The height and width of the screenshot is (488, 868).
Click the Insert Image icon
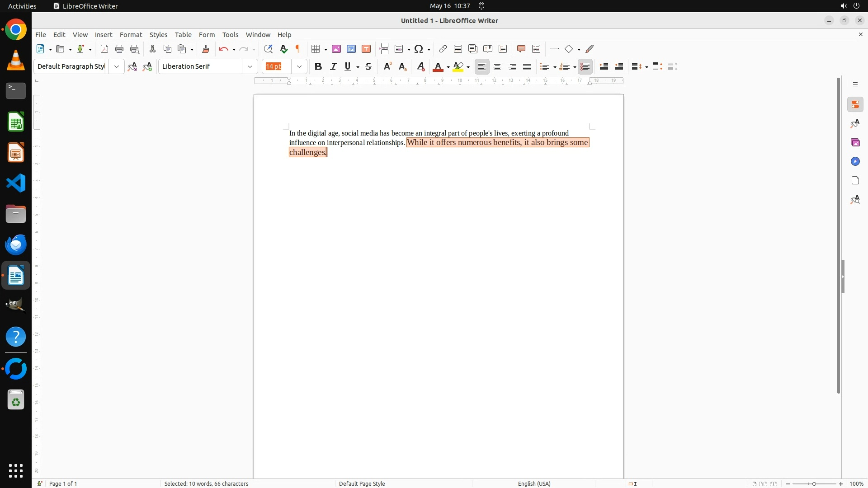point(336,49)
